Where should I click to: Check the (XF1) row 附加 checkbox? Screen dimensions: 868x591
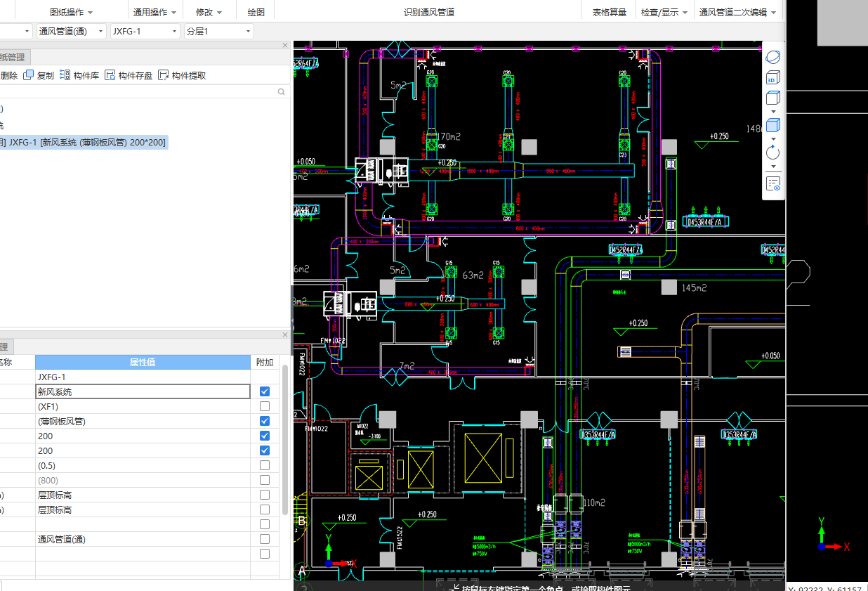coord(265,406)
